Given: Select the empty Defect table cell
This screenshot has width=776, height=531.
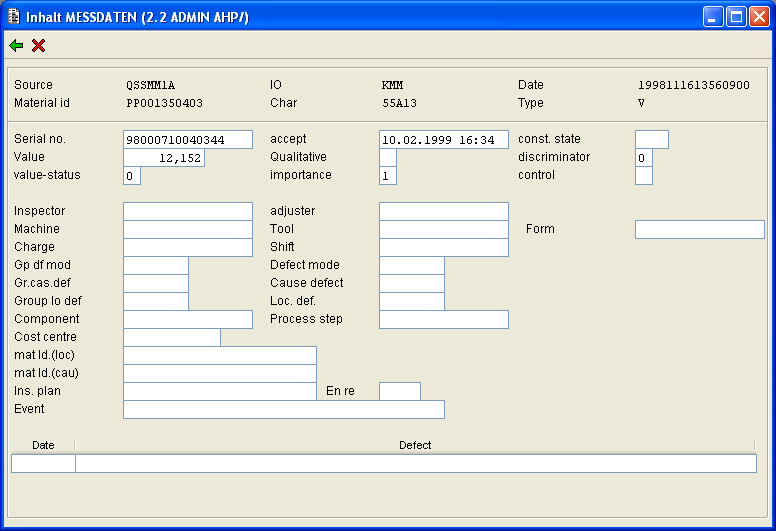Looking at the screenshot, I should pyautogui.click(x=416, y=464).
